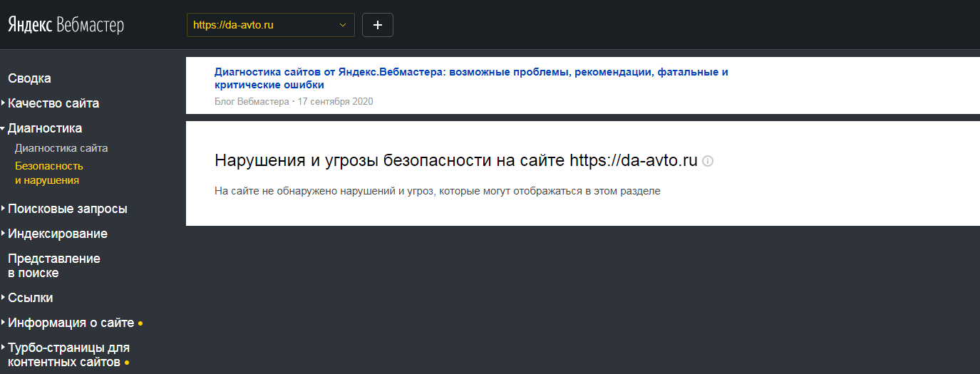
Task: Add a new site with the plus button
Action: click(378, 25)
